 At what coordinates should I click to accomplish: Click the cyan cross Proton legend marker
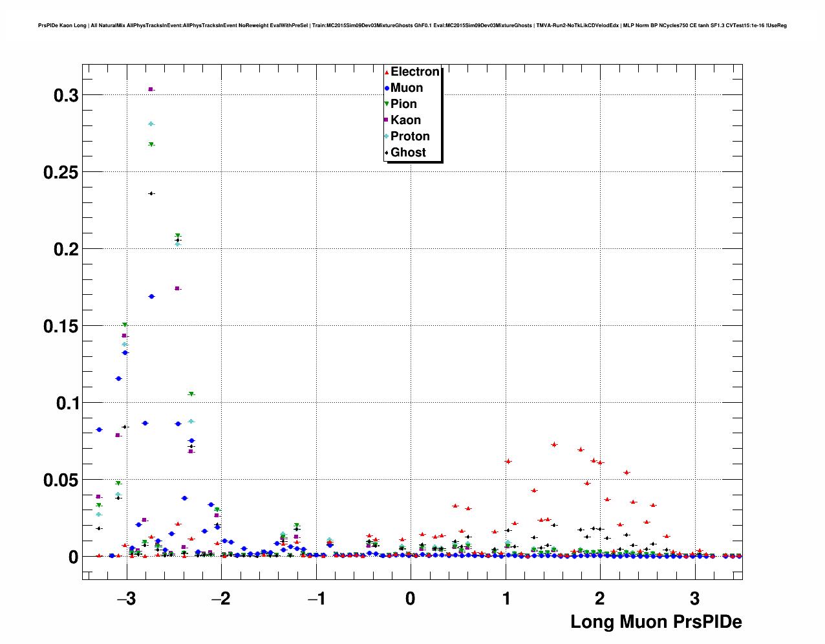click(387, 136)
